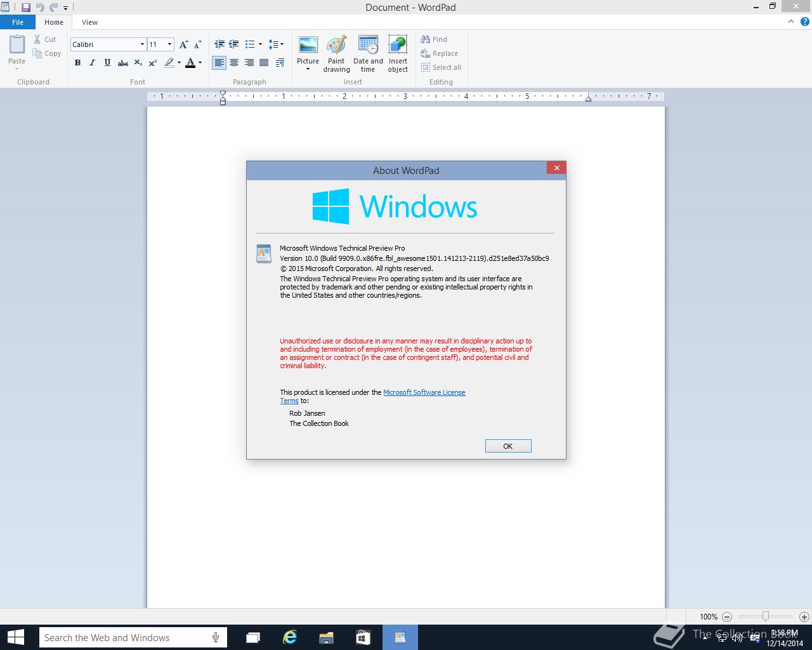The image size is (812, 650).
Task: Click the Paste clipboard icon
Action: pyautogui.click(x=17, y=45)
